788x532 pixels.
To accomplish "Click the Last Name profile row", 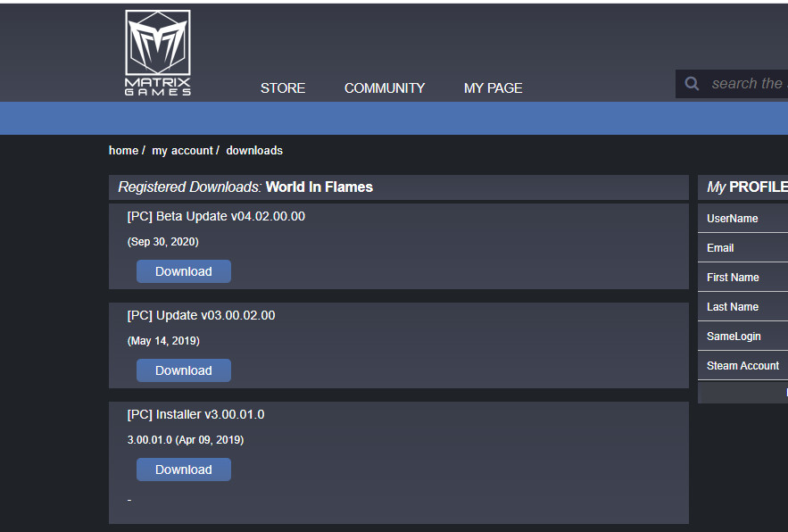I will pyautogui.click(x=742, y=307).
